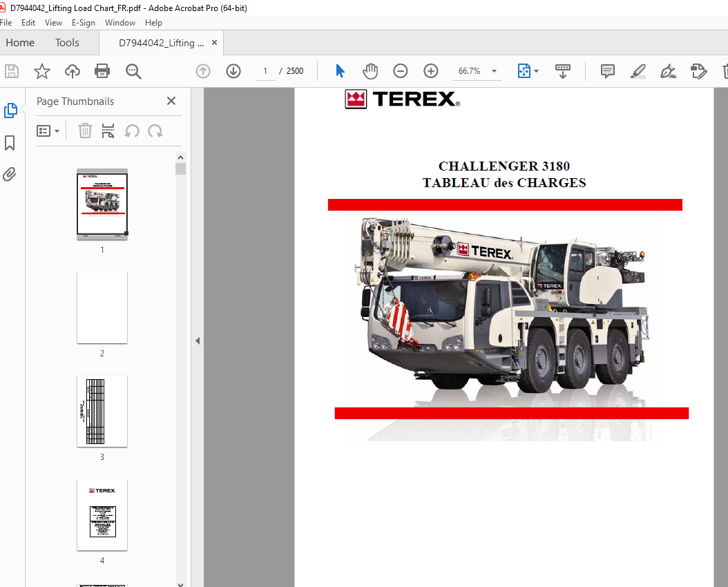
Task: Click the insert page break icon
Action: [108, 131]
